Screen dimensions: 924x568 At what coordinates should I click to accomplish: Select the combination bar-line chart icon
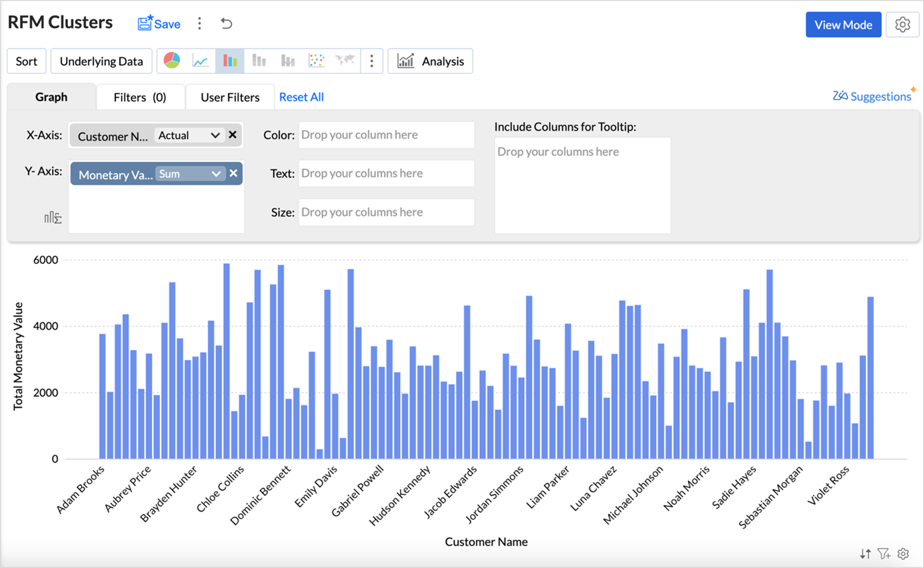click(x=288, y=61)
